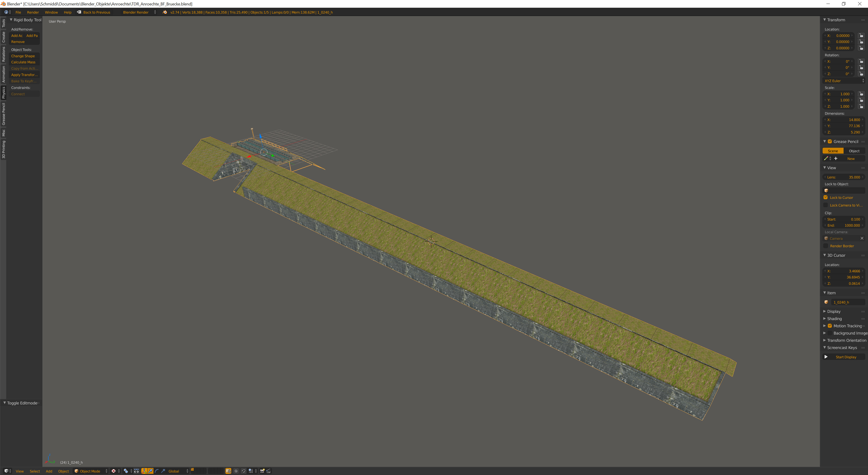Image resolution: width=868 pixels, height=475 pixels.
Task: Enable the Render Border checkbox
Action: 826,246
